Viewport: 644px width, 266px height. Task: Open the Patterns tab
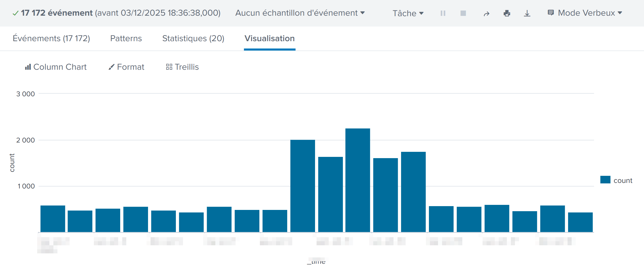pos(126,38)
